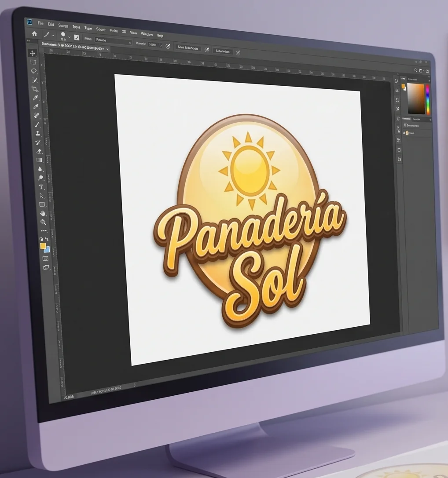The image size is (448, 478).
Task: Switch to the Desetube panel tab
Action: click(416, 119)
